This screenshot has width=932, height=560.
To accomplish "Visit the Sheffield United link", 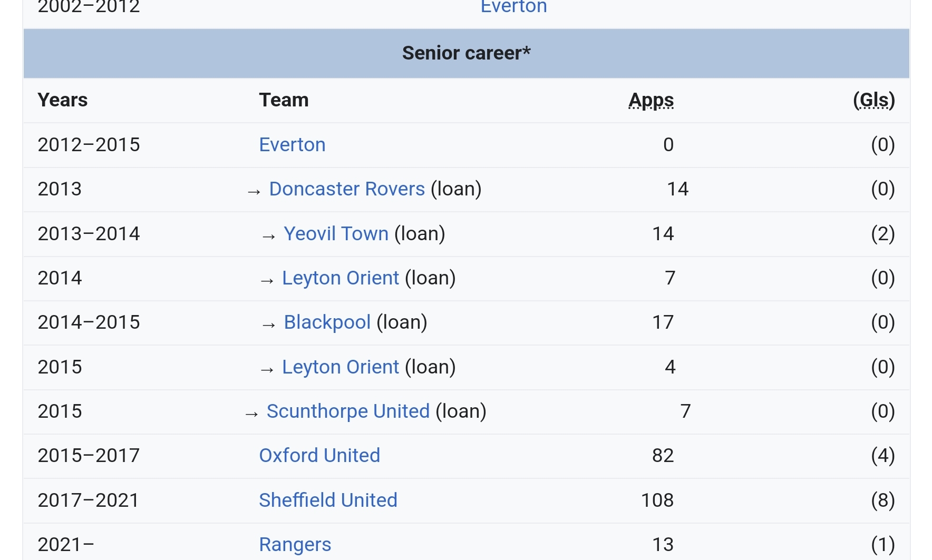I will pos(328,500).
